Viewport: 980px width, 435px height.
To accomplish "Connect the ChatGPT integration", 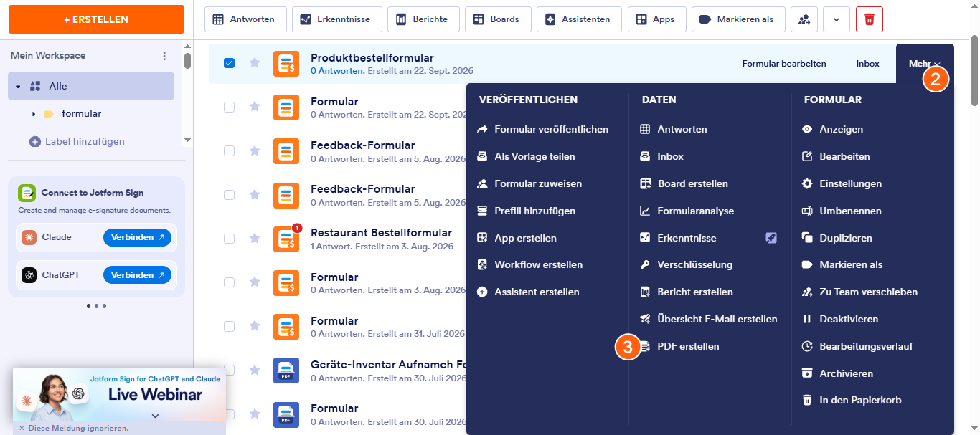I will (137, 275).
